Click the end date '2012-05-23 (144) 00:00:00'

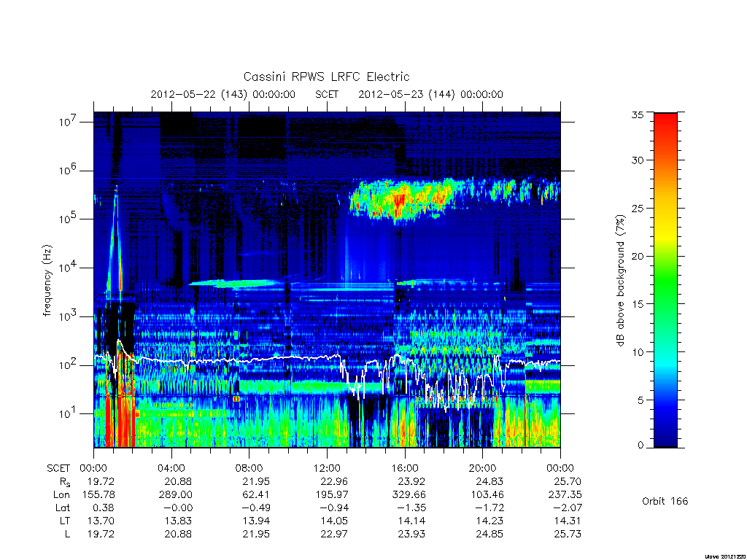430,94
